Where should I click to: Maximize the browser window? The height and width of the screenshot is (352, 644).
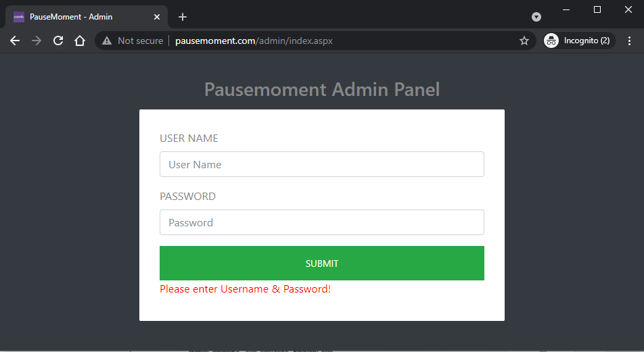click(x=597, y=9)
